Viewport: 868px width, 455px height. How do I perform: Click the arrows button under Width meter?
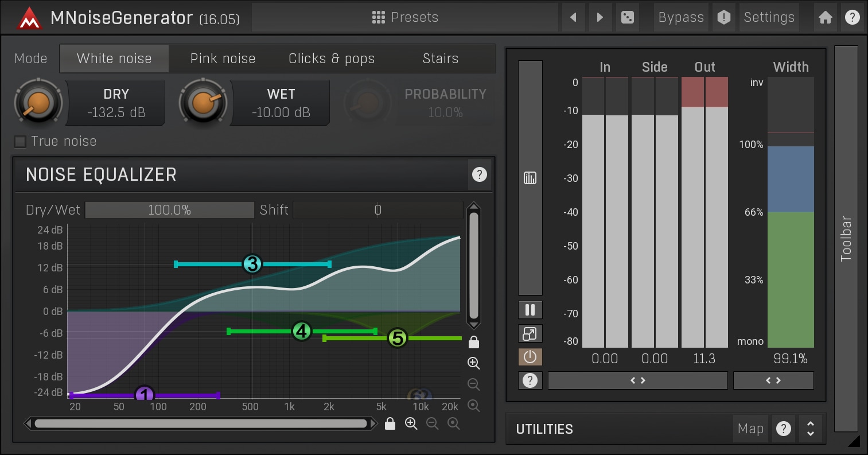tap(773, 380)
